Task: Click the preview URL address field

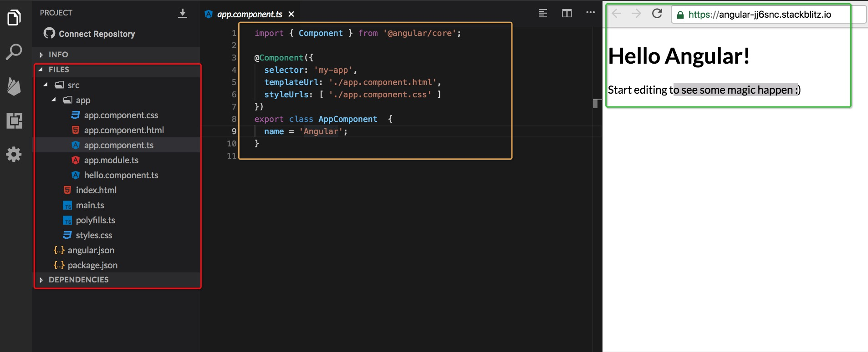Action: 768,15
